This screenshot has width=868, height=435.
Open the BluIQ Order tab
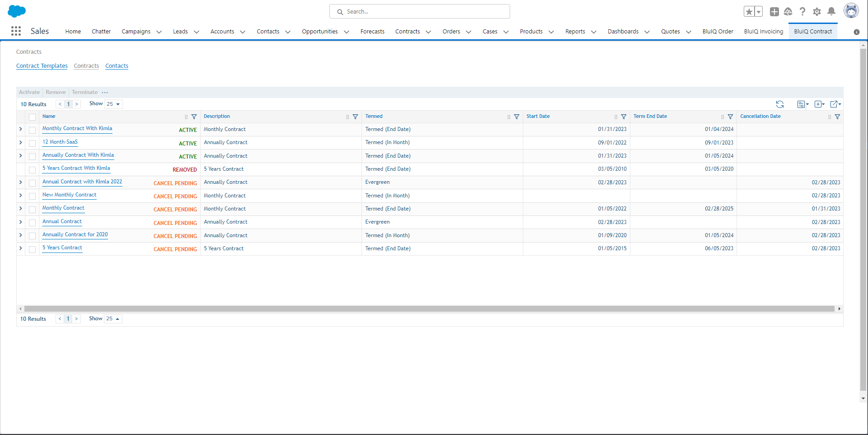point(718,32)
